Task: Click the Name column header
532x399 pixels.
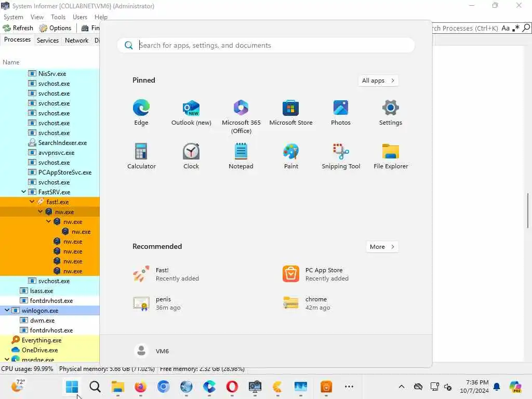Action: coord(11,62)
